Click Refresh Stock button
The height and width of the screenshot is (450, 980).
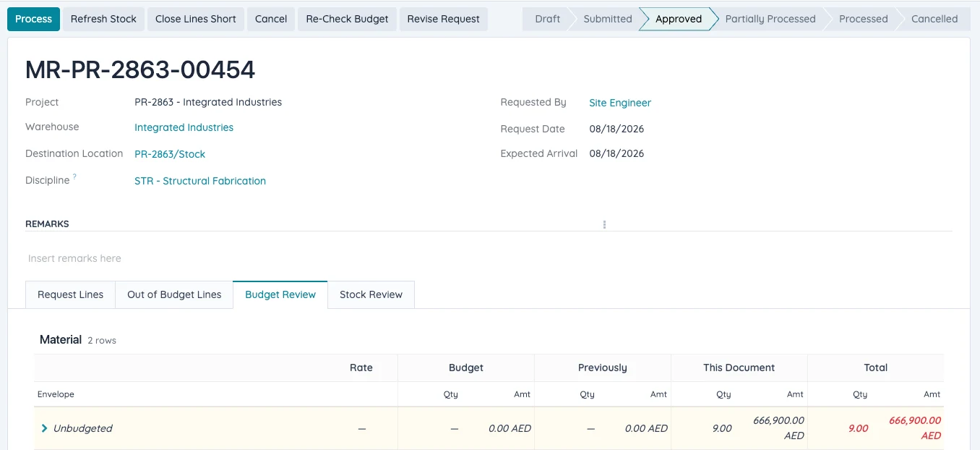tap(103, 19)
